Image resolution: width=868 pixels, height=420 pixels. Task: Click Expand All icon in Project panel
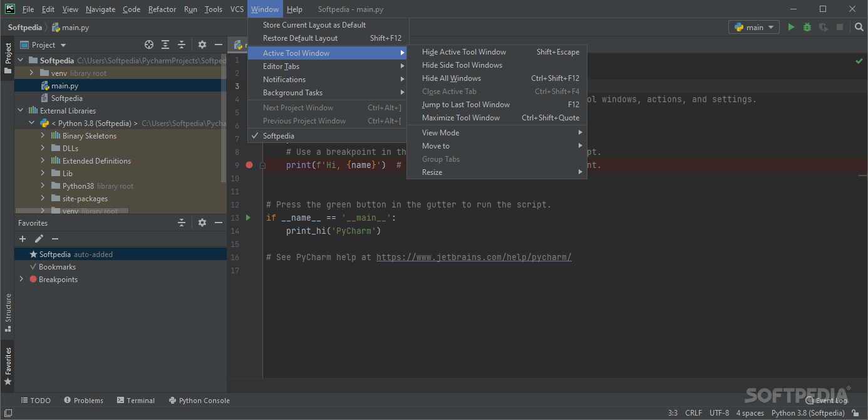165,45
